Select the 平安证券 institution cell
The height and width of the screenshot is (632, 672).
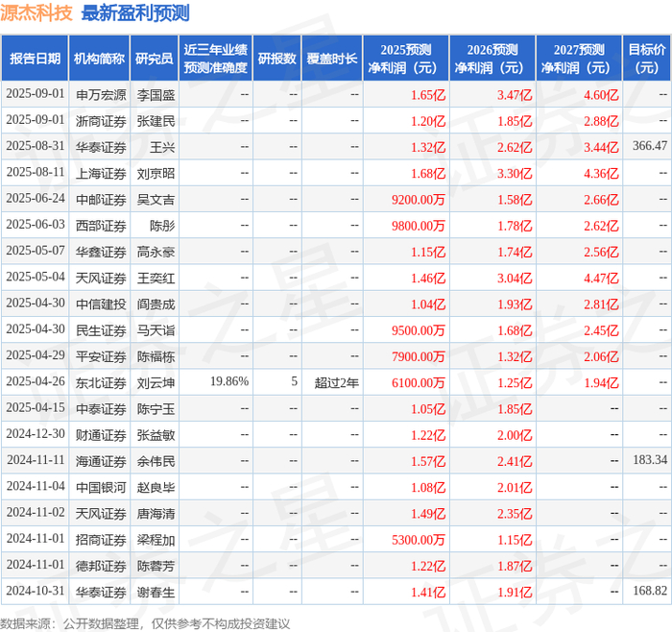pyautogui.click(x=101, y=356)
